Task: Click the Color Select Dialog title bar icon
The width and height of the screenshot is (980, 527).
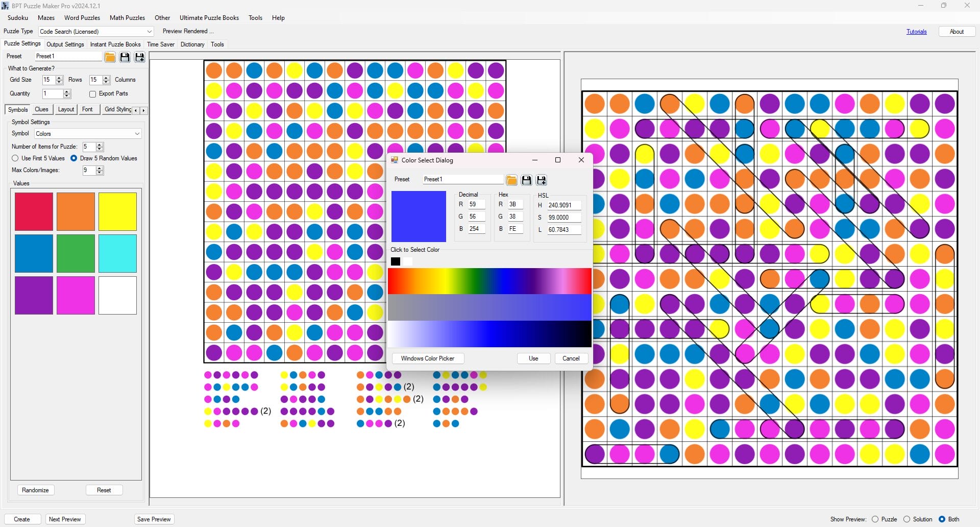Action: (x=395, y=160)
